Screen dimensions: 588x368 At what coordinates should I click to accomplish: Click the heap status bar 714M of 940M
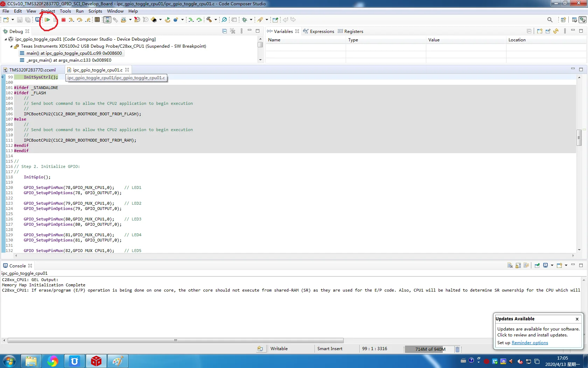(430, 349)
